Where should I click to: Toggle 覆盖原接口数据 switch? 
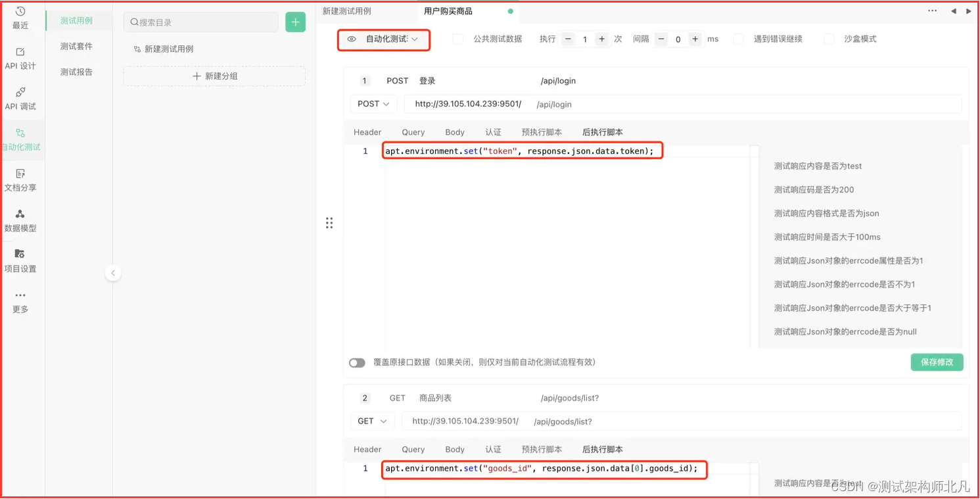pos(357,362)
